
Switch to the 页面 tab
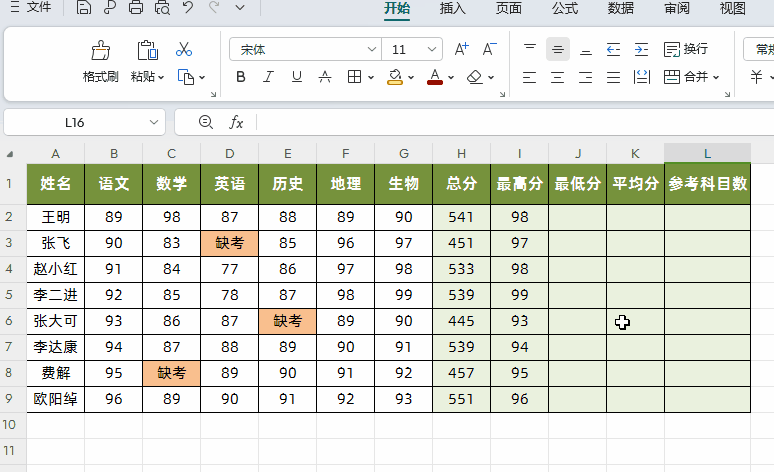click(508, 8)
